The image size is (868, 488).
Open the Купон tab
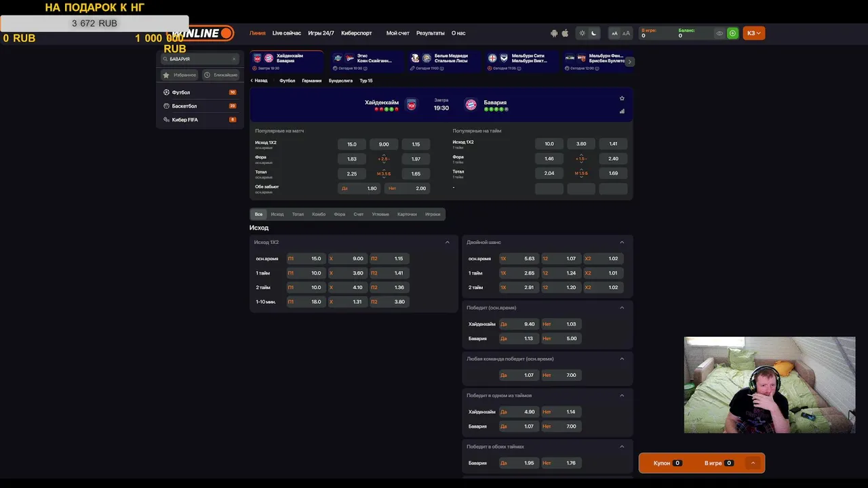click(x=667, y=463)
